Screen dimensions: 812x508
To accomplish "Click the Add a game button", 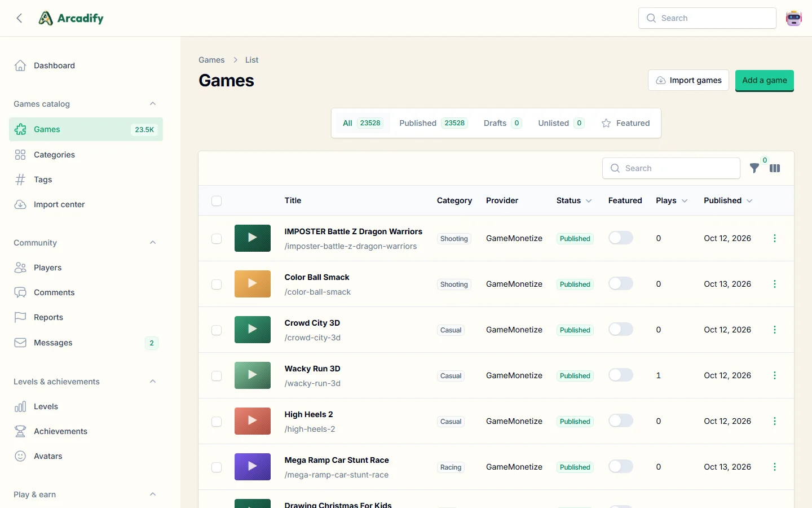I will click(765, 81).
